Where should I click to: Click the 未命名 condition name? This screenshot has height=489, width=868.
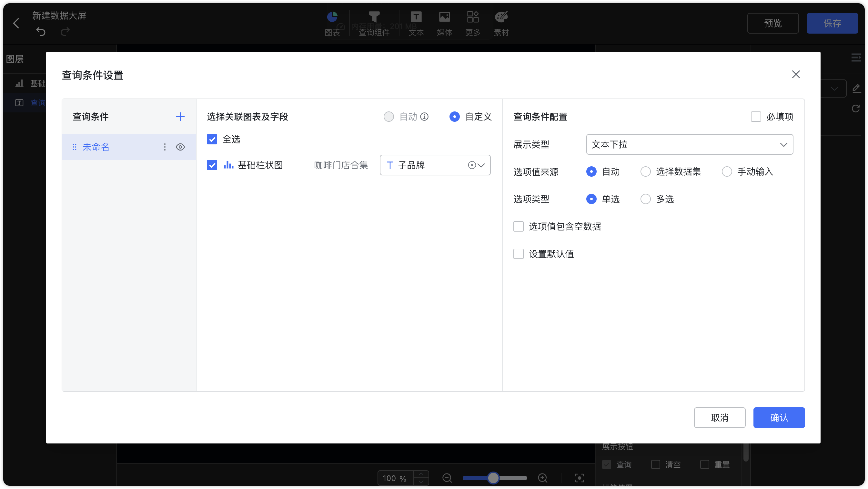click(96, 147)
